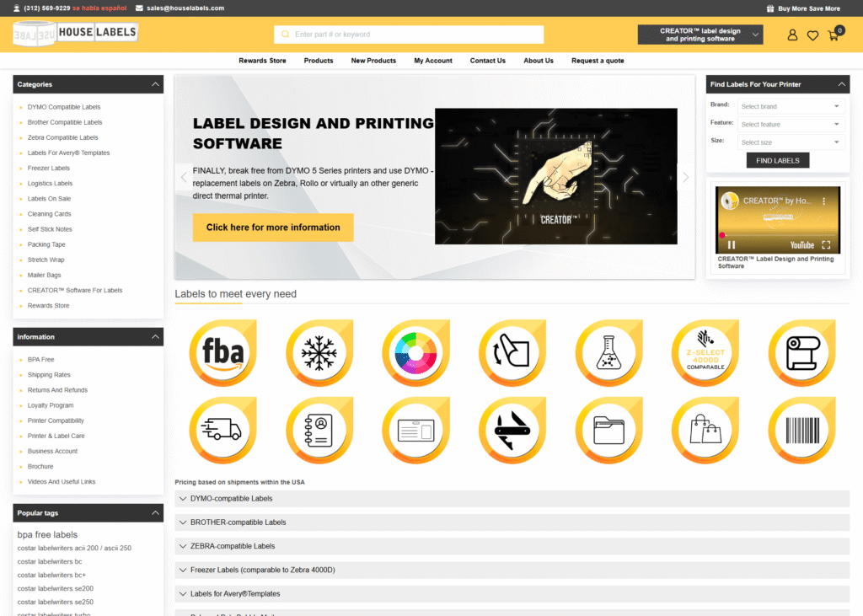
Task: Collapse the Categories panel
Action: pos(156,84)
